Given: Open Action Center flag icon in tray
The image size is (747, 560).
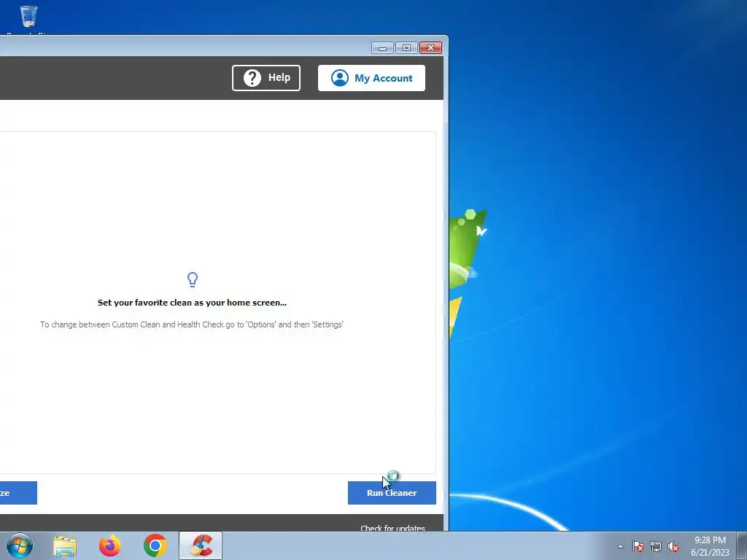Looking at the screenshot, I should (x=638, y=546).
